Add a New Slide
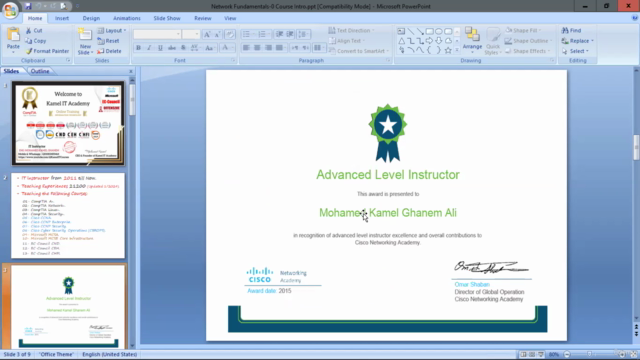 (x=85, y=41)
